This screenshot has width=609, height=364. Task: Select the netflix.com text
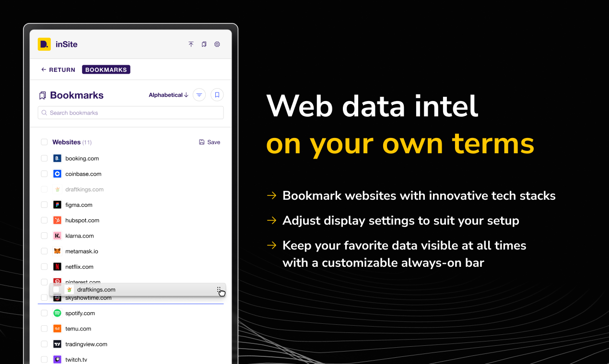79,267
